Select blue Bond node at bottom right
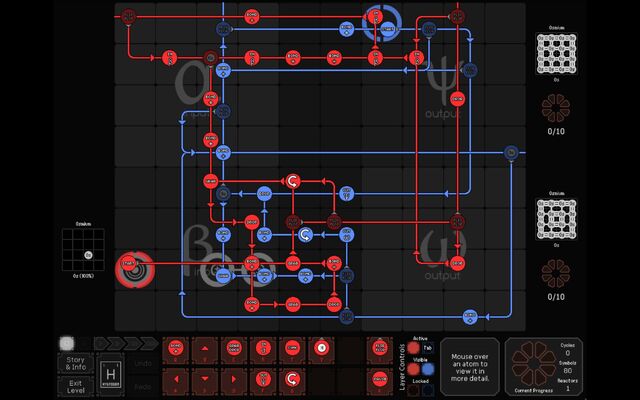 pos(470,316)
